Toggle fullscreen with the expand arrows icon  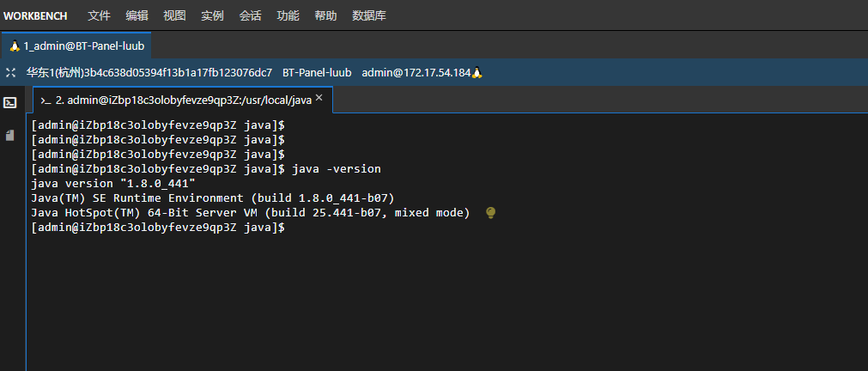click(10, 72)
